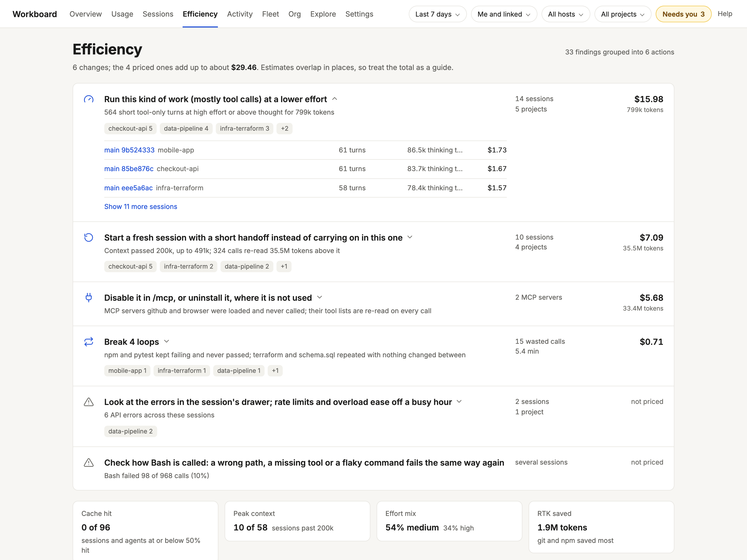Open the Me and linked dropdown
747x560 pixels.
tap(504, 14)
